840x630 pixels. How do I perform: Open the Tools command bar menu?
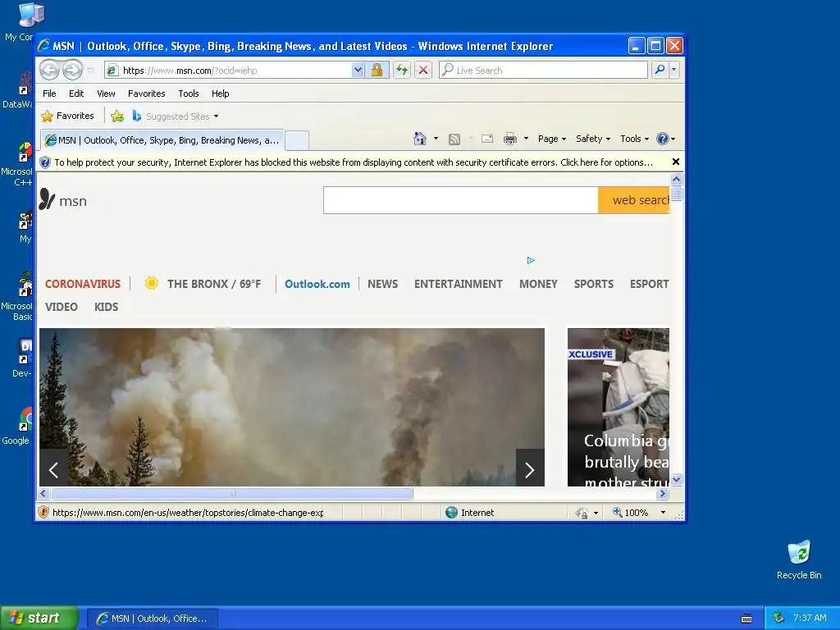[x=634, y=139]
